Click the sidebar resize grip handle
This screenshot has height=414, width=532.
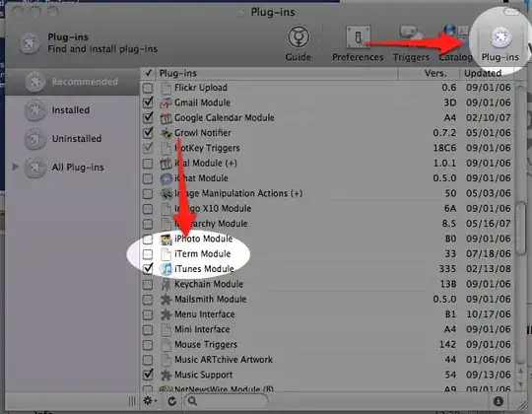click(132, 401)
